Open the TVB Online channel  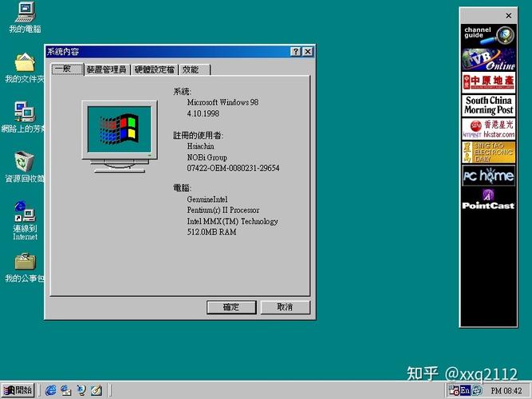[x=489, y=59]
